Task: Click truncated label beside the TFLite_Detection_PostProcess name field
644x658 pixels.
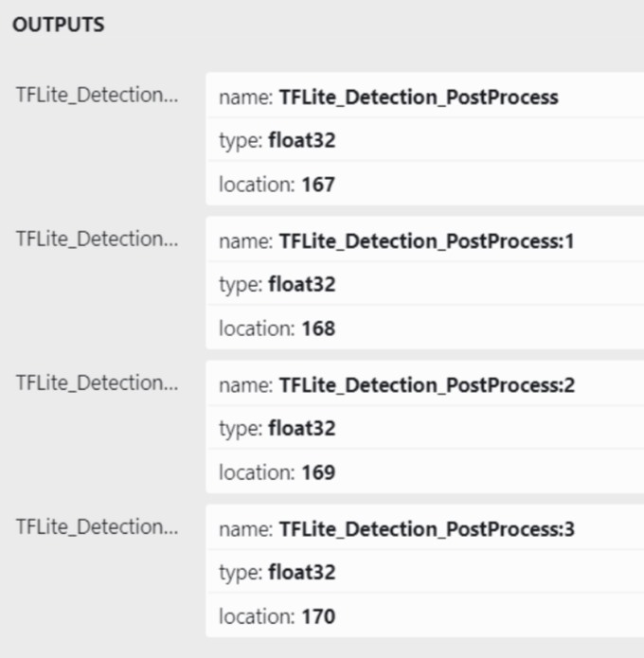Action: pos(96,96)
